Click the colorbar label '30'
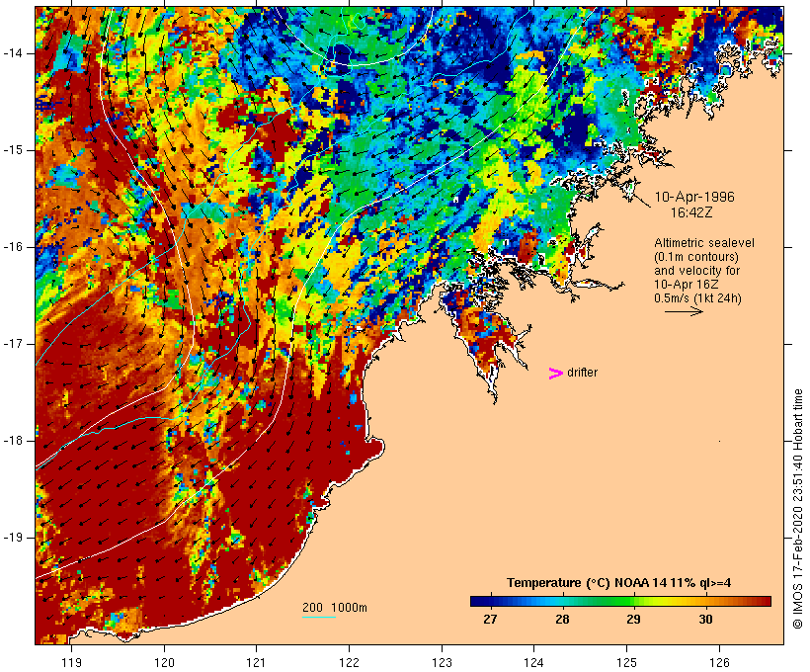 pos(705,619)
